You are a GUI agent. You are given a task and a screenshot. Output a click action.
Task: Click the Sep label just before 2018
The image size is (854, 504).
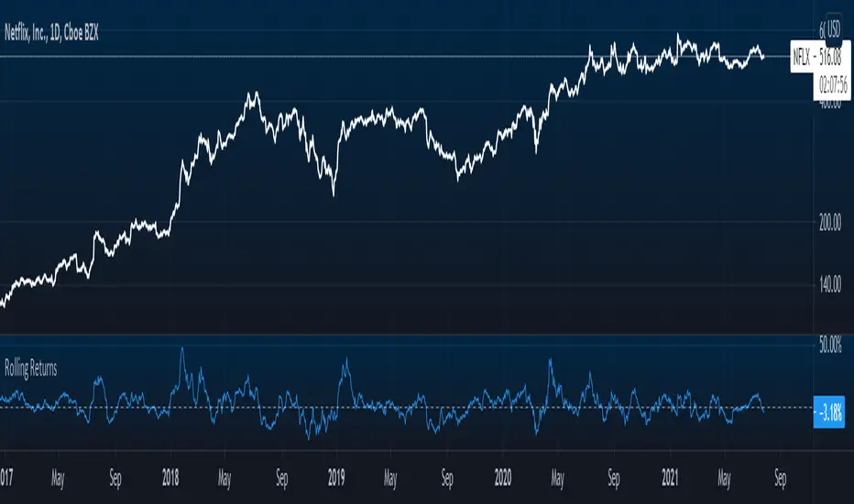(x=115, y=479)
